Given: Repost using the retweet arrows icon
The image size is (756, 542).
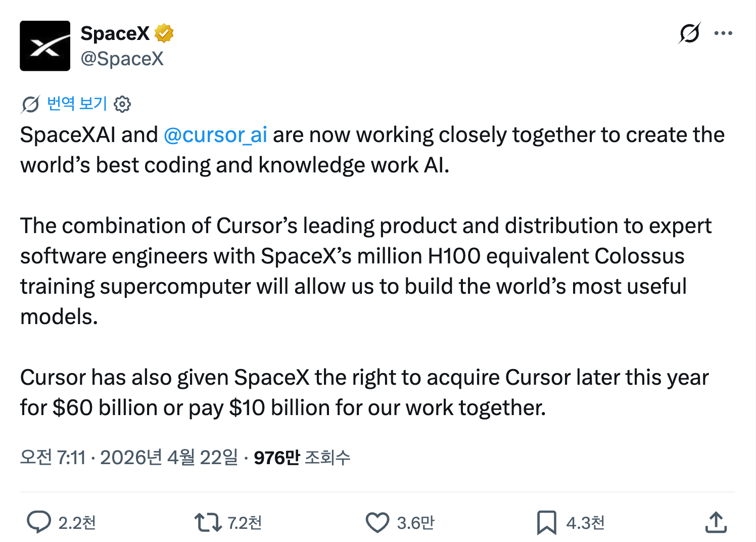Looking at the screenshot, I should tap(208, 522).
